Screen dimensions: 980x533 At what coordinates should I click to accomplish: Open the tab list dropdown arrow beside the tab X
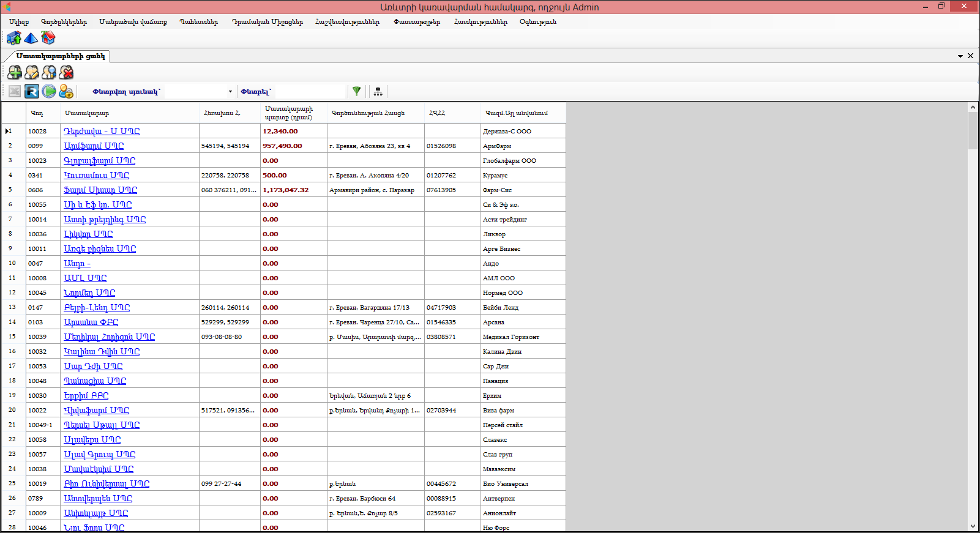coord(960,56)
